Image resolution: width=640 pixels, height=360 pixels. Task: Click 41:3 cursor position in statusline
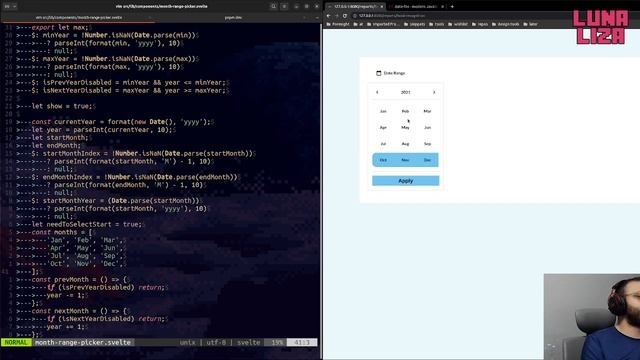point(302,342)
